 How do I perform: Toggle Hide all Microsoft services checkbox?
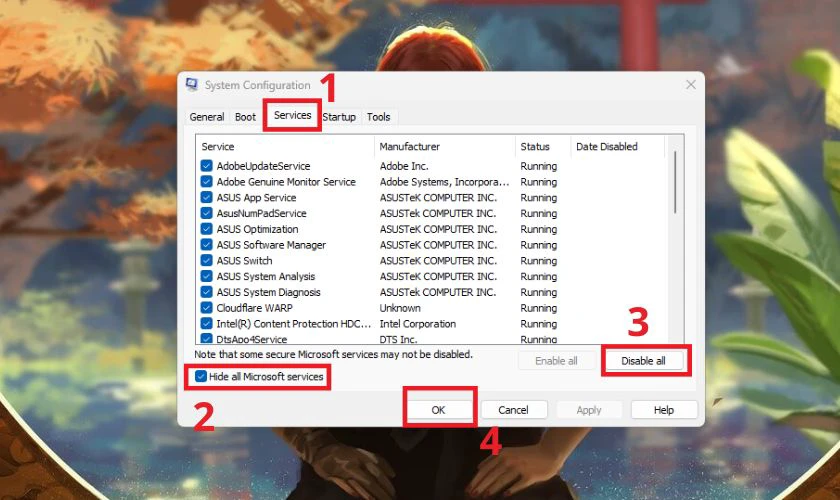pyautogui.click(x=200, y=376)
